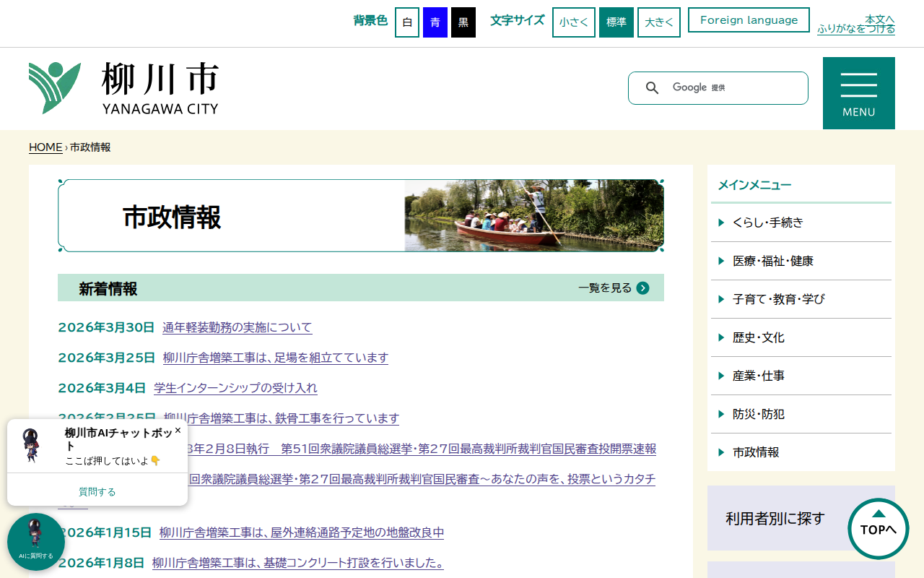Screen dimensions: 924x578
Task: Click the 新着情報 heading
Action: pos(108,289)
